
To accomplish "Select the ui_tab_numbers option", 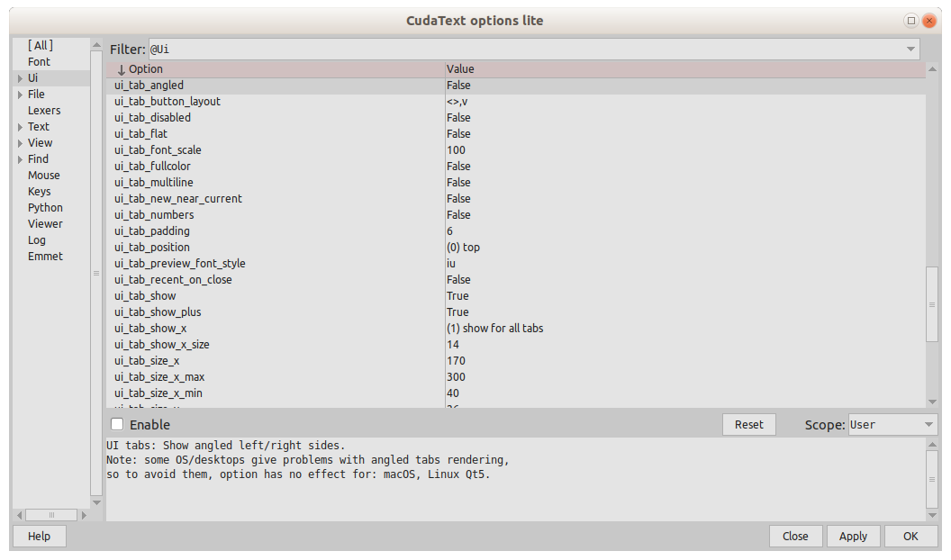I will tap(154, 215).
